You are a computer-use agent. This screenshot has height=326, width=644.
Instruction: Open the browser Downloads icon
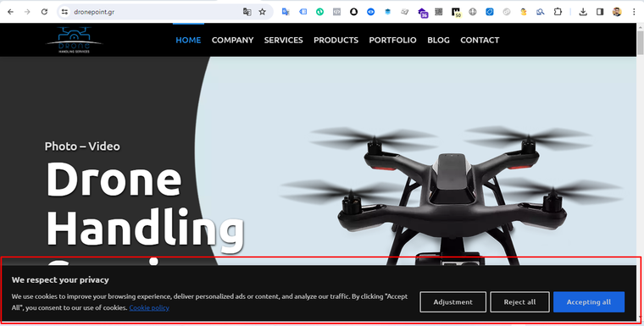pyautogui.click(x=583, y=12)
